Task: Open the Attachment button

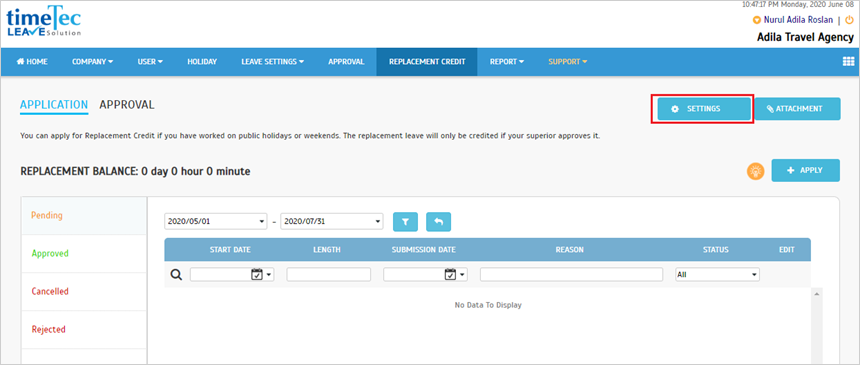Action: (x=797, y=109)
